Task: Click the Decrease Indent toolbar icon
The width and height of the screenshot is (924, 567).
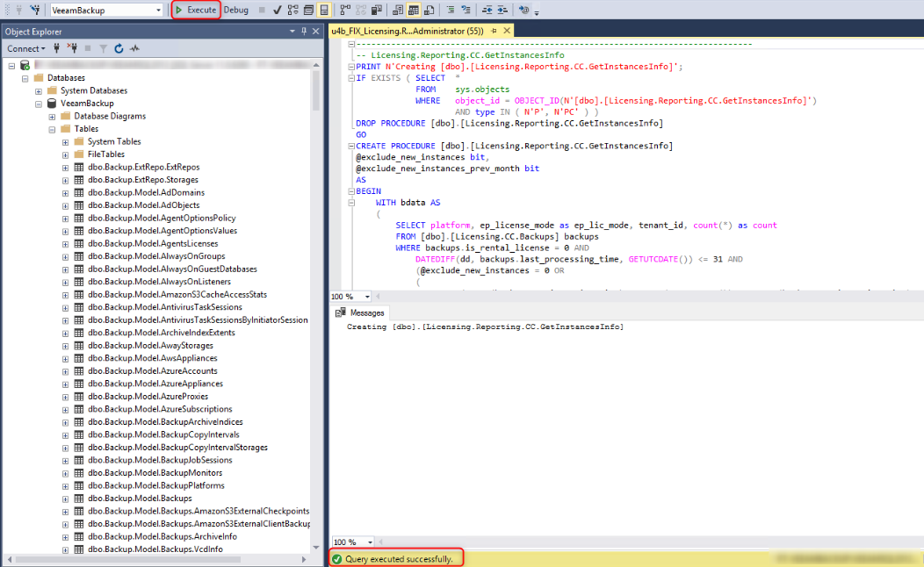Action: (x=487, y=10)
